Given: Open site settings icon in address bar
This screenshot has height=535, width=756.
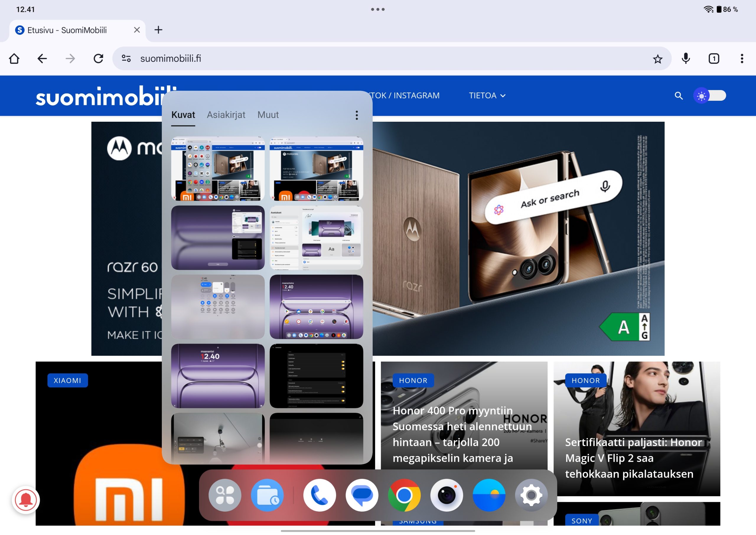Looking at the screenshot, I should pyautogui.click(x=126, y=58).
